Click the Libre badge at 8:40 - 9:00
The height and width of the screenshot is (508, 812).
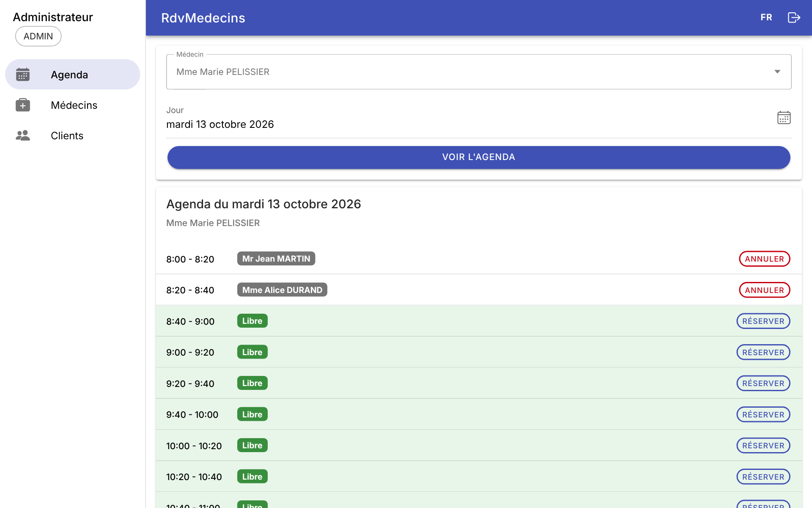pyautogui.click(x=252, y=321)
